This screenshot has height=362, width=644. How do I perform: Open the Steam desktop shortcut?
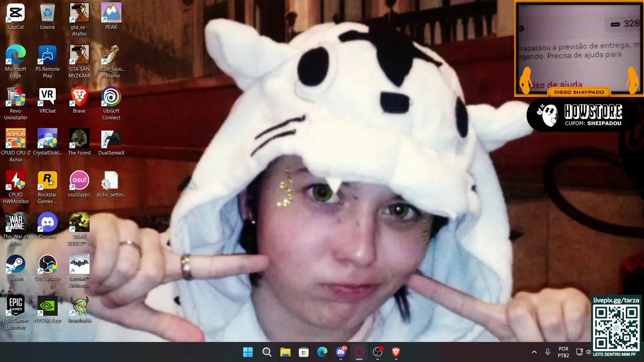(16, 268)
